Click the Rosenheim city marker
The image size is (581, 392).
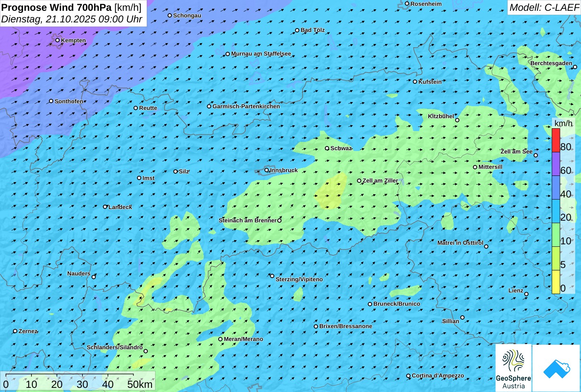pos(407,4)
